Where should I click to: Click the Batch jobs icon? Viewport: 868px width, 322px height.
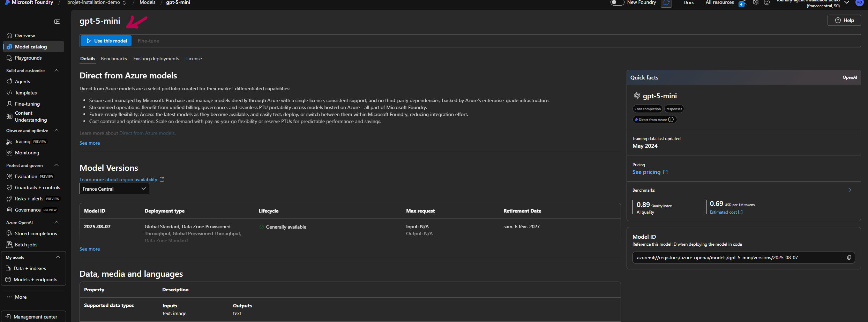tap(9, 245)
